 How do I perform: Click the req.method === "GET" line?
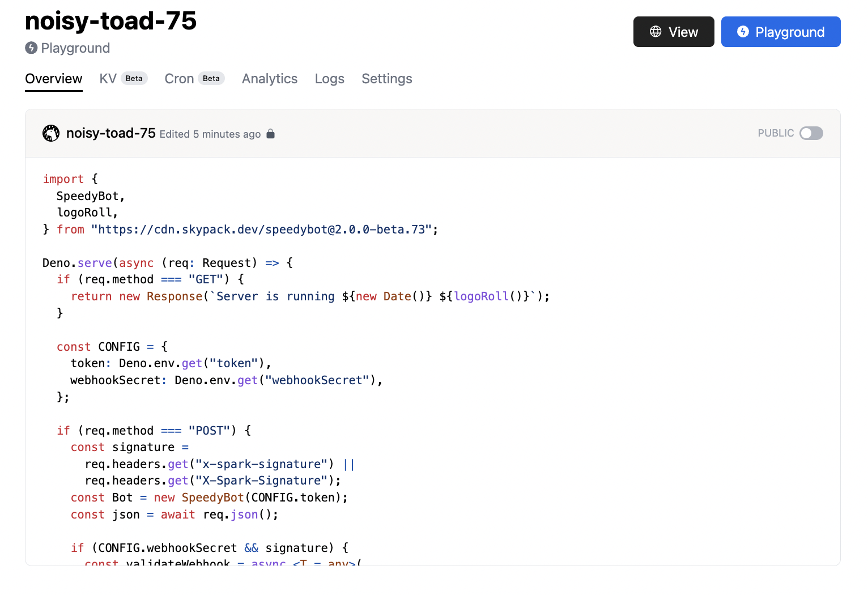(x=151, y=279)
